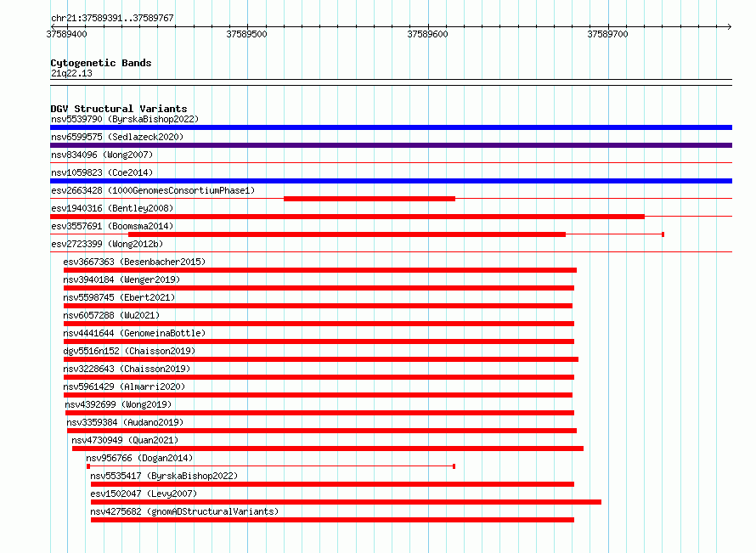756x553 pixels.
Task: Click nsv6057288 (Wu2021) label
Action: [x=111, y=315]
